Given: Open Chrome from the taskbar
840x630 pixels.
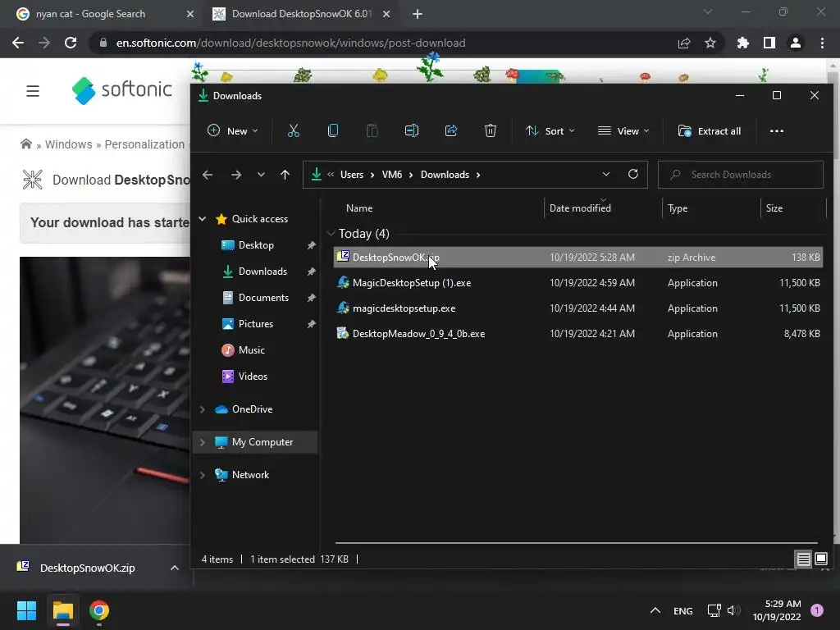Looking at the screenshot, I should 99,610.
